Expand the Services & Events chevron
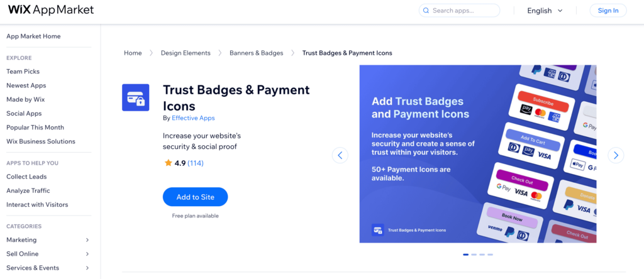The image size is (644, 279). pos(87,268)
